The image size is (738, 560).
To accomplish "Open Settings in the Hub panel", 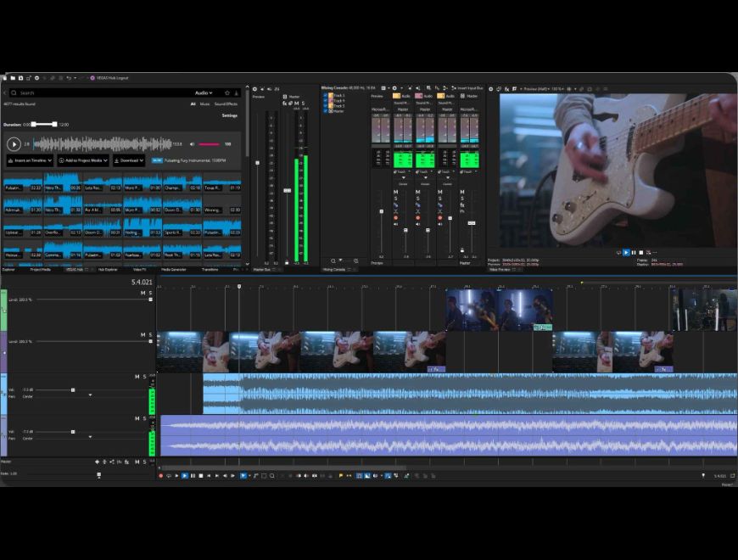I will coord(230,115).
